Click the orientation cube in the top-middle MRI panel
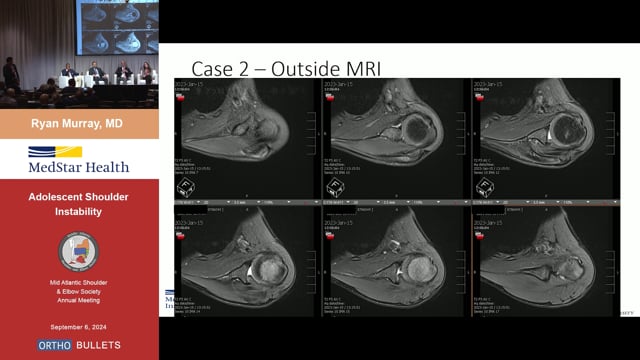 (x=336, y=187)
